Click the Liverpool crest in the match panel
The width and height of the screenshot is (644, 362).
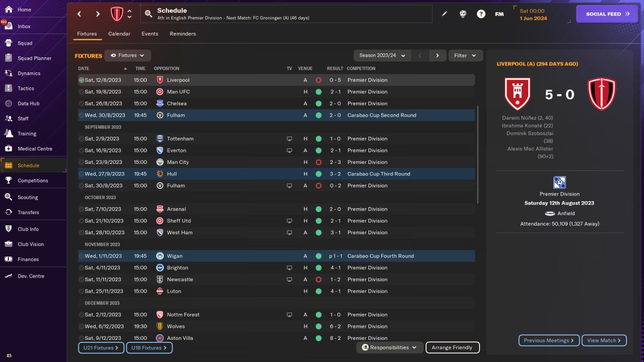coord(518,94)
